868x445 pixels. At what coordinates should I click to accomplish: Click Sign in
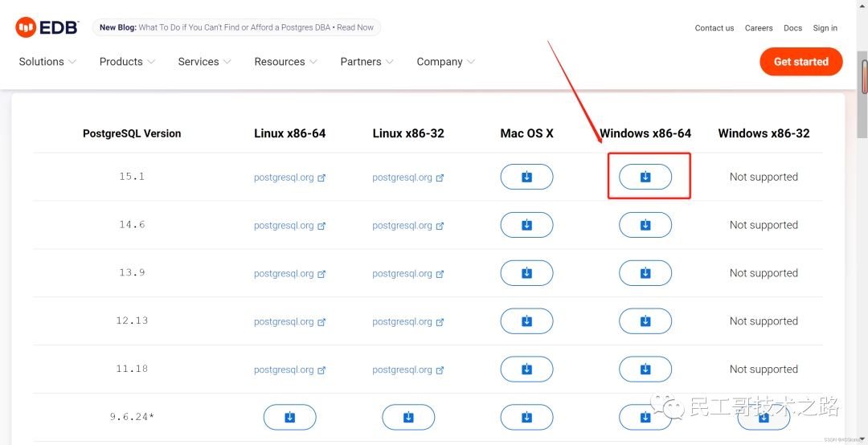[825, 27]
